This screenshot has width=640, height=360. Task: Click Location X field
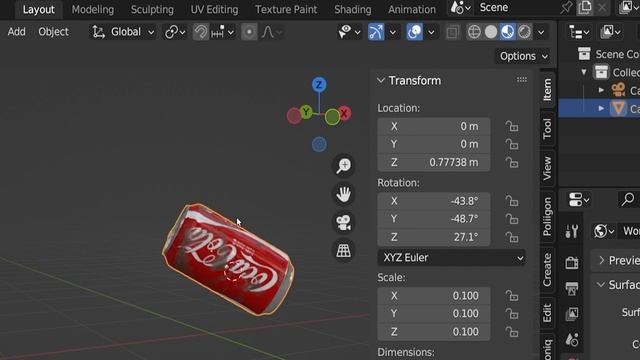(433, 127)
